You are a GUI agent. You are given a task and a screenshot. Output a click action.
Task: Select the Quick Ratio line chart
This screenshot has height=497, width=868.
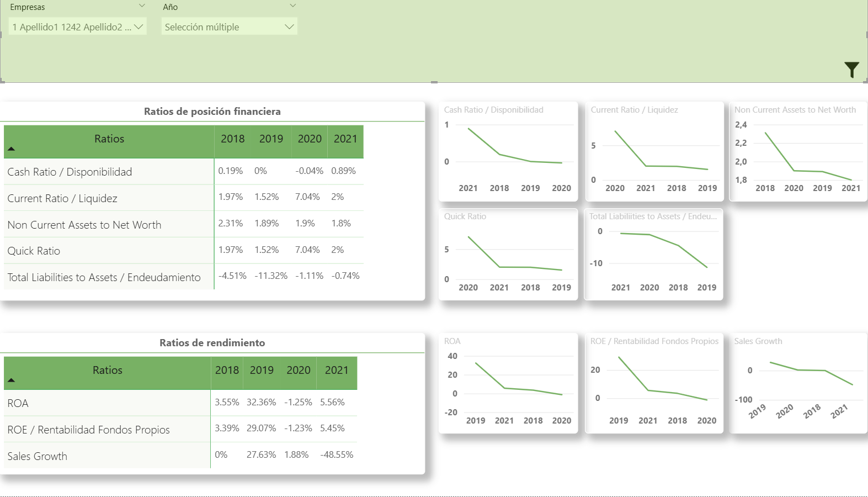508,255
